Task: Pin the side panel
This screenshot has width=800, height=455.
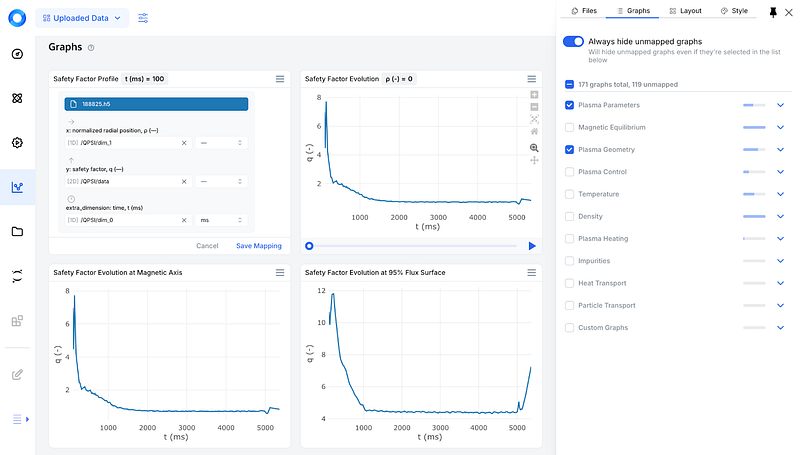Action: point(773,12)
